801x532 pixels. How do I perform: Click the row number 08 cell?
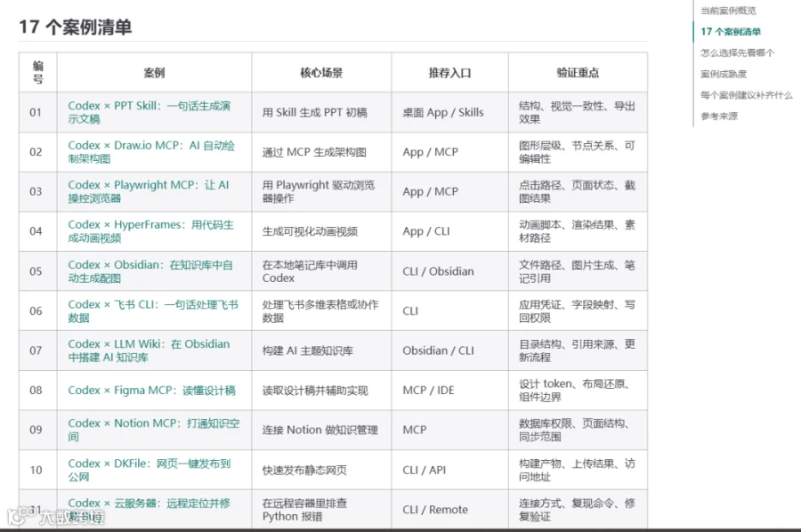click(37, 391)
